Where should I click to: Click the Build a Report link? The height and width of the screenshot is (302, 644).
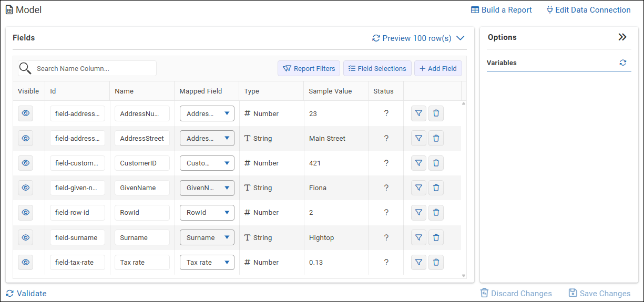point(501,10)
